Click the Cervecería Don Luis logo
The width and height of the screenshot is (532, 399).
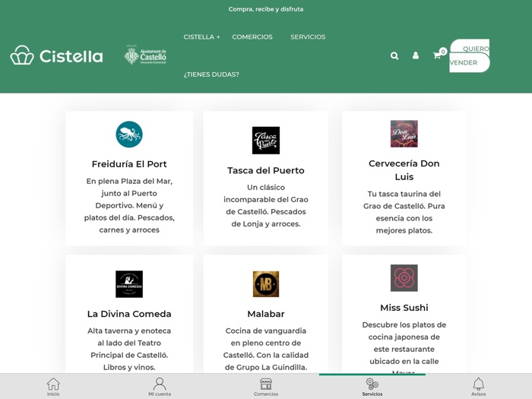[x=404, y=134]
